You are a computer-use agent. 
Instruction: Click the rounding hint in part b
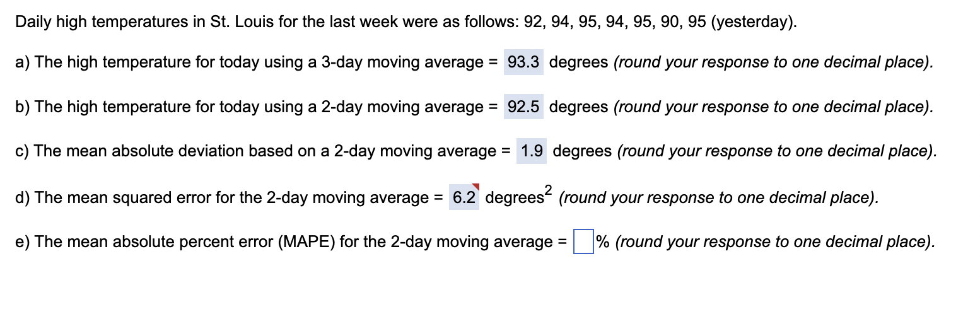point(773,107)
